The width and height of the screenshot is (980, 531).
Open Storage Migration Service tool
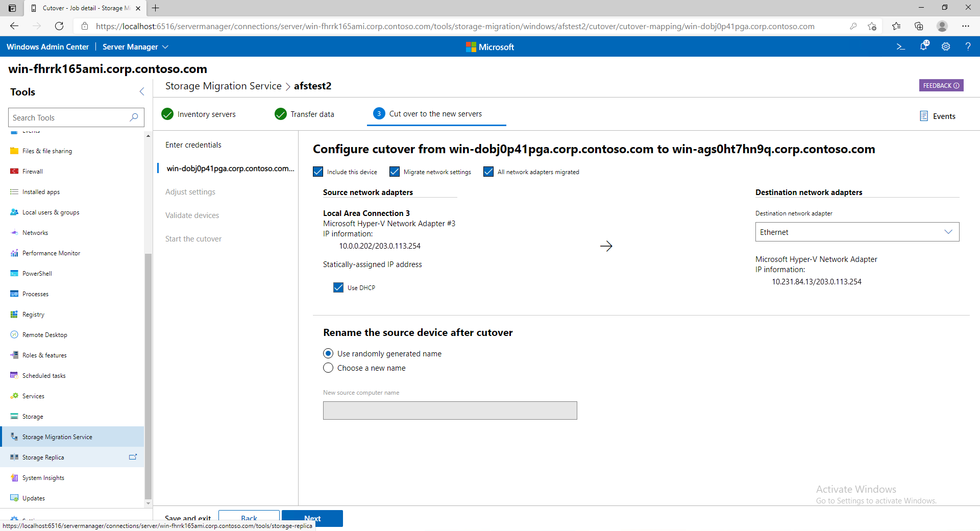coord(71,437)
